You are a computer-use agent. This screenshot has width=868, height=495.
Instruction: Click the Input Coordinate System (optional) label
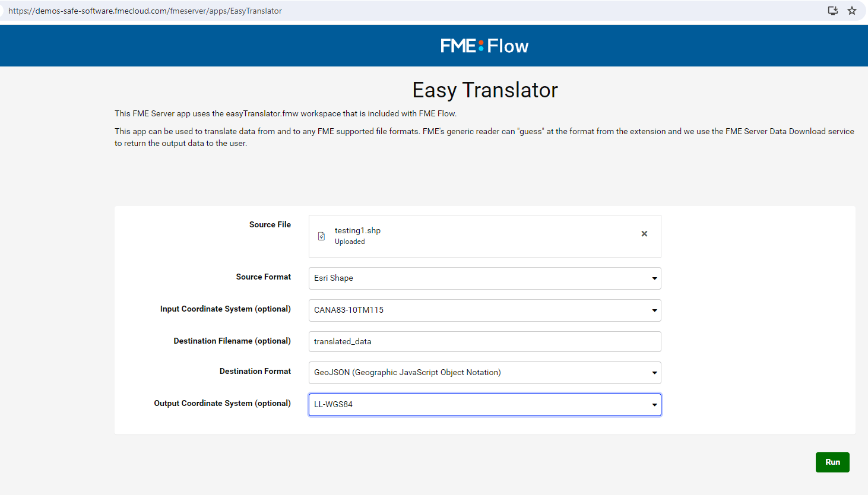226,309
